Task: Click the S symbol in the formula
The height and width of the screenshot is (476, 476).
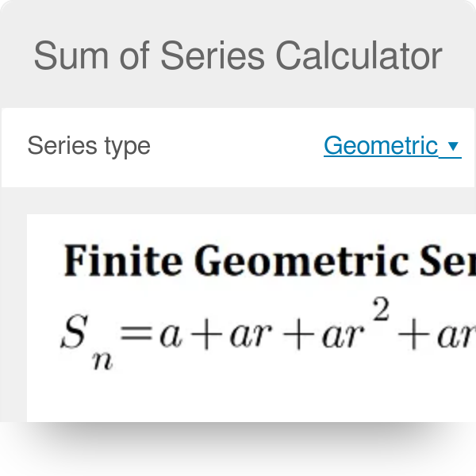Action: [x=71, y=336]
